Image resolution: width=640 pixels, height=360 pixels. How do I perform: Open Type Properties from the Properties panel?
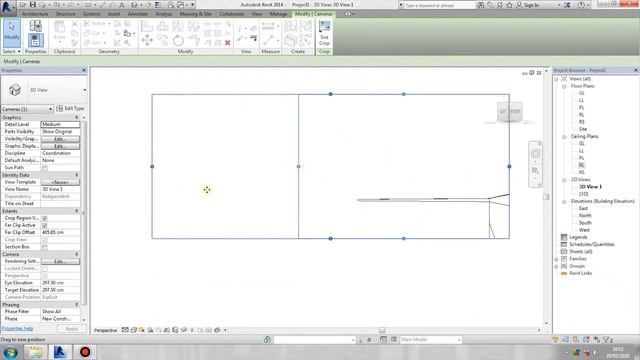tap(36, 27)
